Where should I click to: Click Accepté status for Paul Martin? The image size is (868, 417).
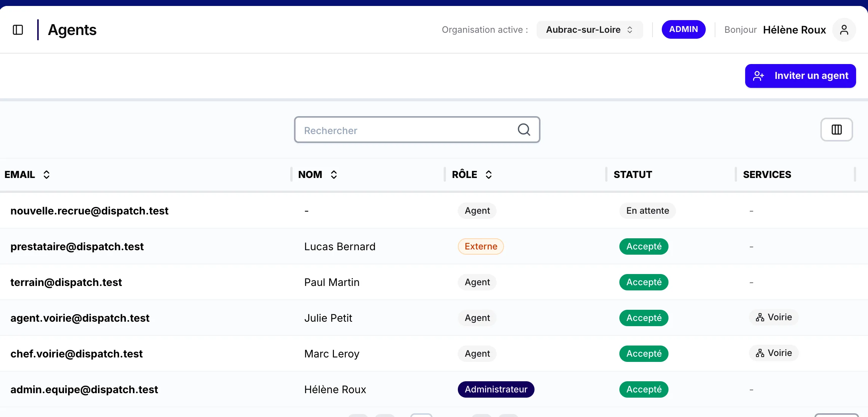pos(644,282)
